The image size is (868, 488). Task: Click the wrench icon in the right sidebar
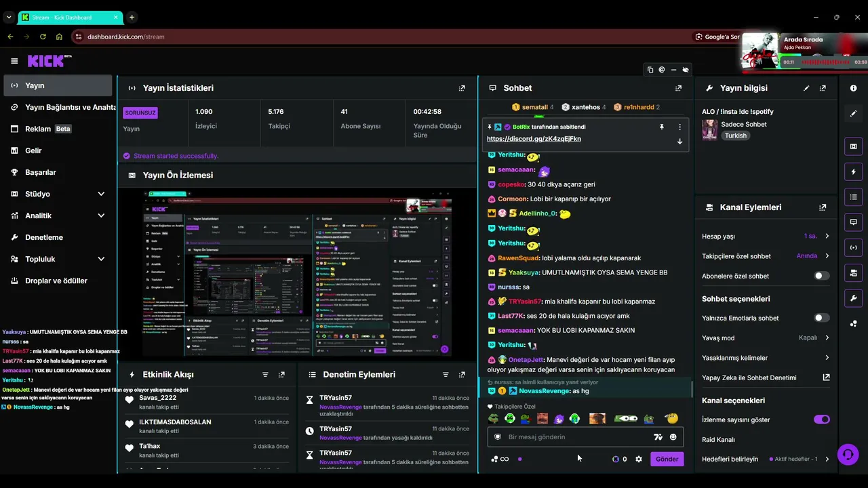(853, 298)
